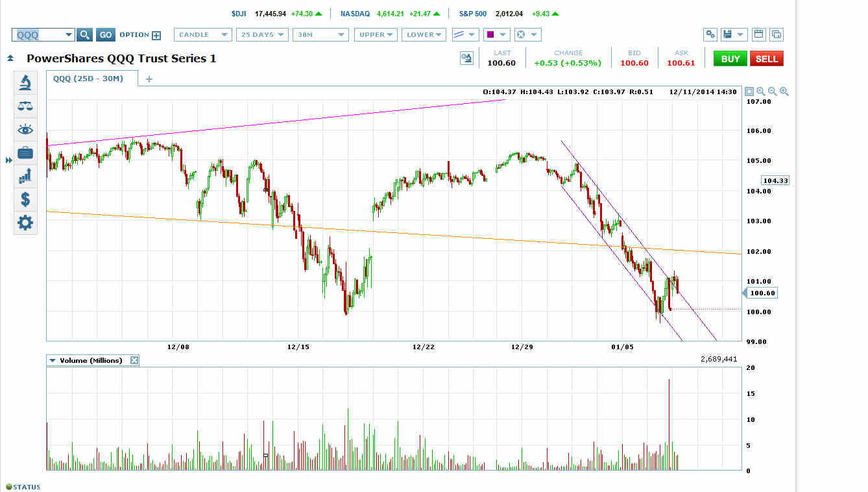The height and width of the screenshot is (492, 868).
Task: Click the symbol search magnifier button
Action: (85, 35)
